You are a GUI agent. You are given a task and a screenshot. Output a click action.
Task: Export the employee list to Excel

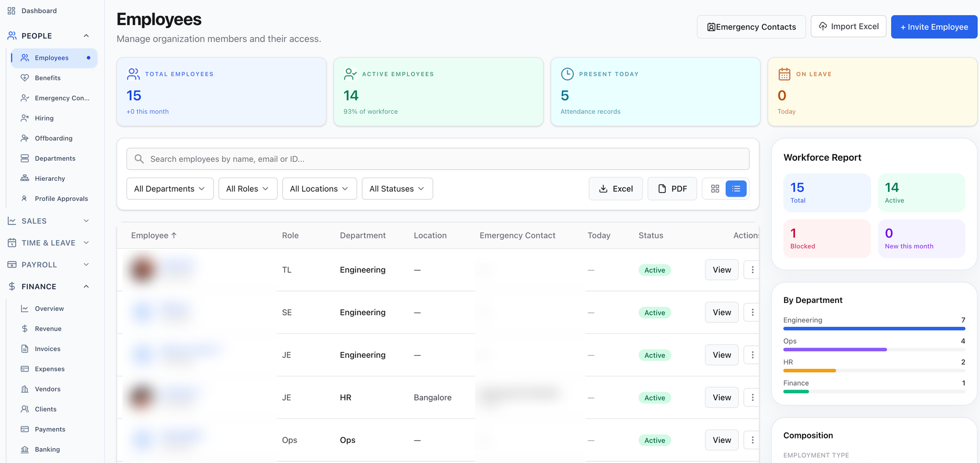(616, 189)
